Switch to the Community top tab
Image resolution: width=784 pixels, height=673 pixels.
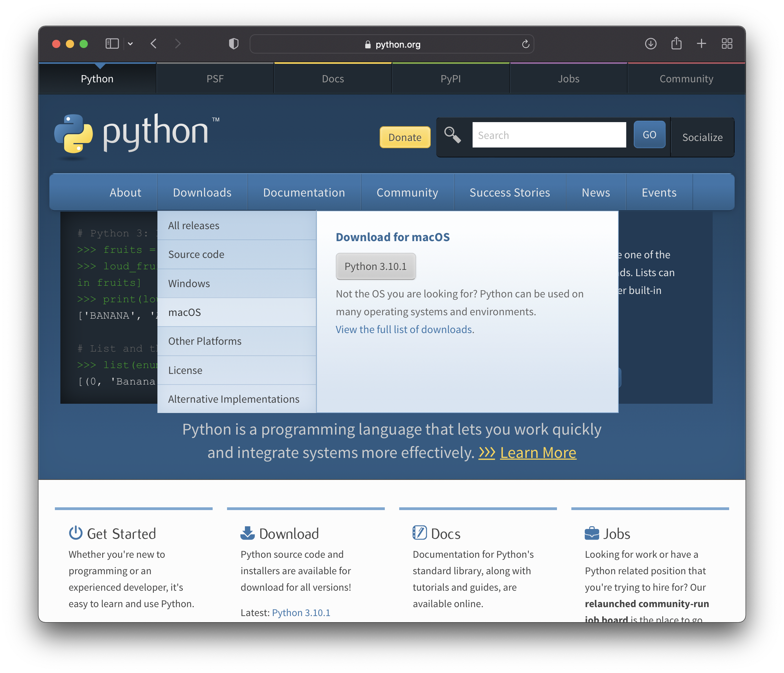pos(686,79)
